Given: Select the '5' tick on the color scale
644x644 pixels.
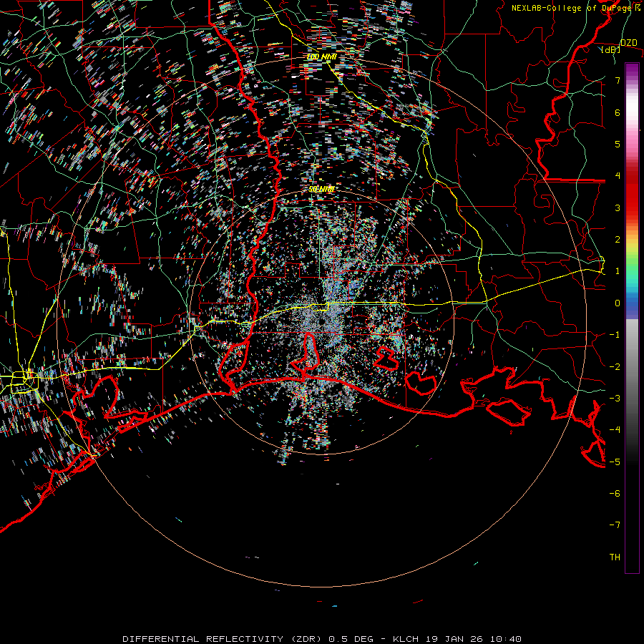Looking at the screenshot, I should (618, 144).
